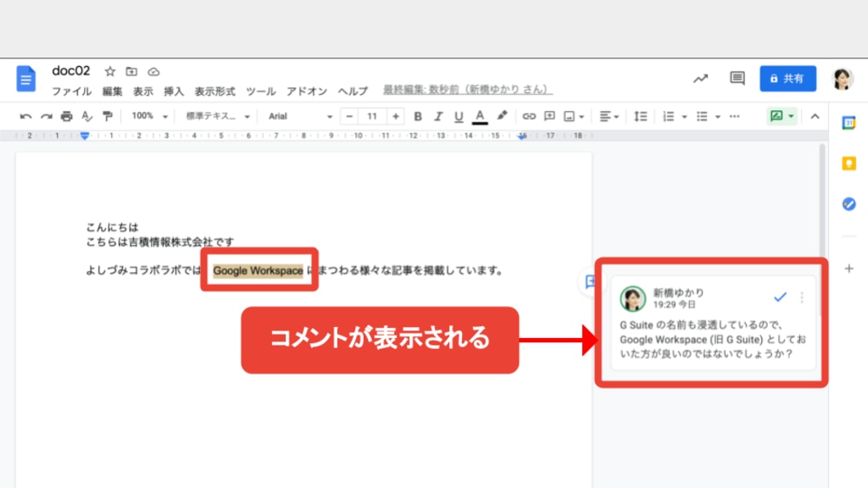Open the paragraph style dropdown
The height and width of the screenshot is (488, 868).
pos(218,116)
